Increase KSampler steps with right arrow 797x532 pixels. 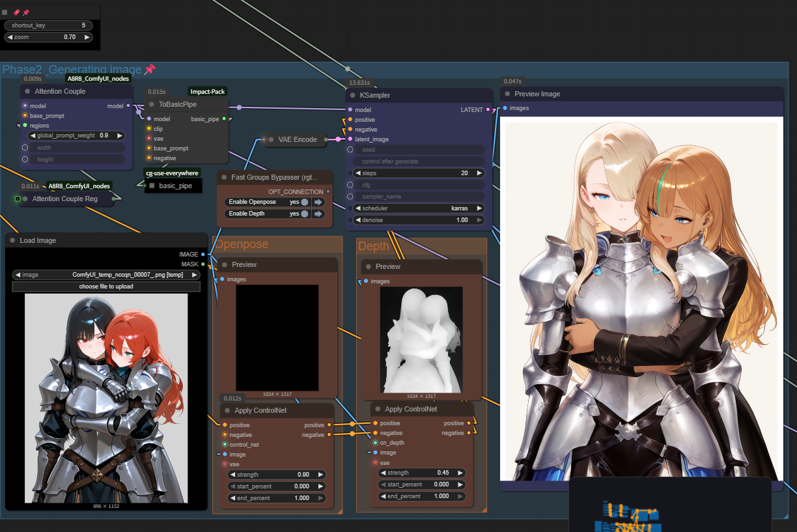pos(479,173)
